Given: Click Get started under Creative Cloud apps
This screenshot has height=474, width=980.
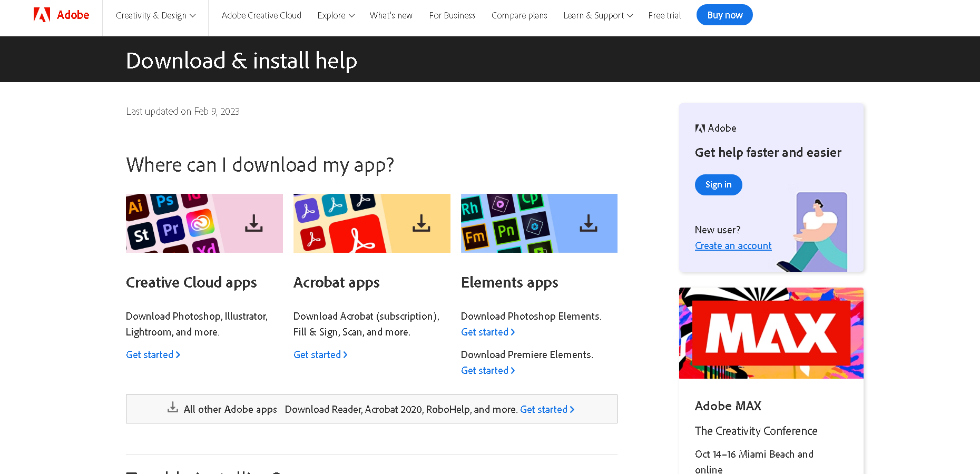Looking at the screenshot, I should 153,355.
